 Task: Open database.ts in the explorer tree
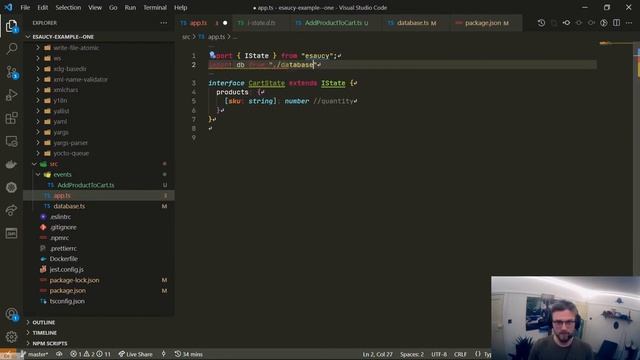point(99,206)
